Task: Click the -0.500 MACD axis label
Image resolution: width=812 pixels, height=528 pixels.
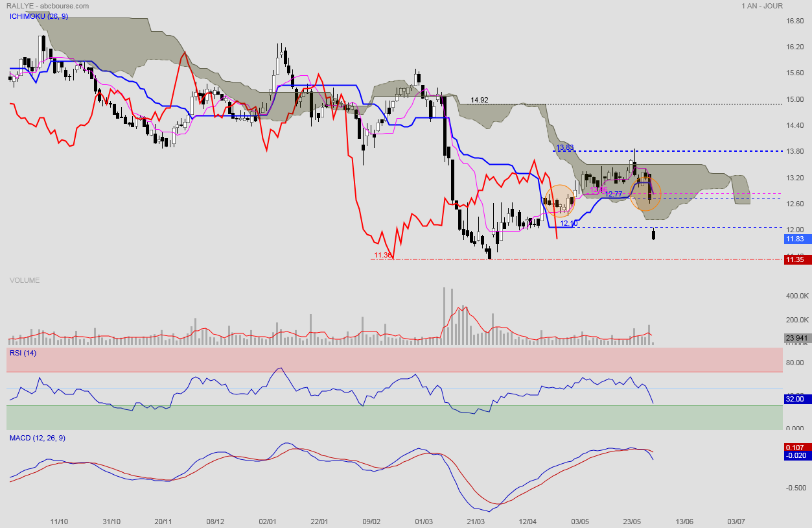Action: click(795, 488)
